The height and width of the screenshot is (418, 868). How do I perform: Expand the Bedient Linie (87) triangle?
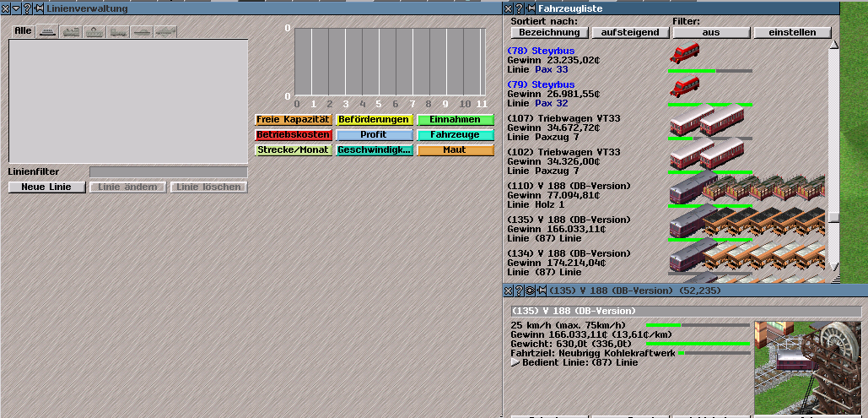[515, 362]
